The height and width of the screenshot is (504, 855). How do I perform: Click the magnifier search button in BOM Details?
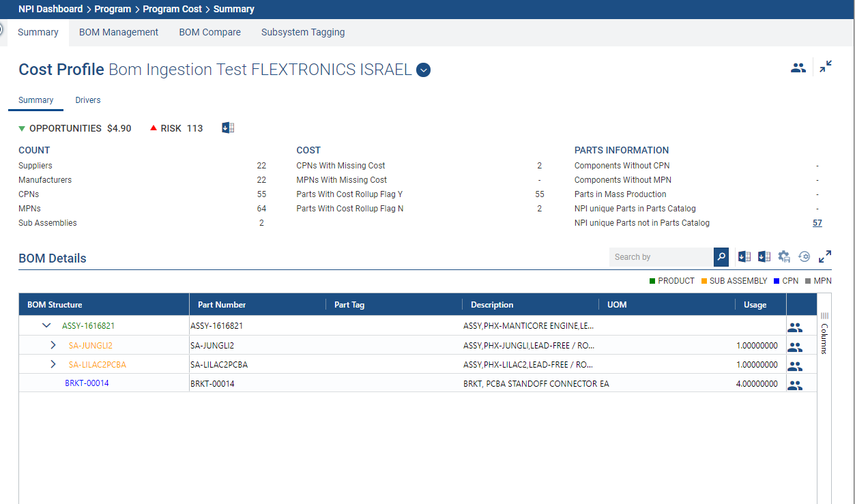tap(721, 257)
